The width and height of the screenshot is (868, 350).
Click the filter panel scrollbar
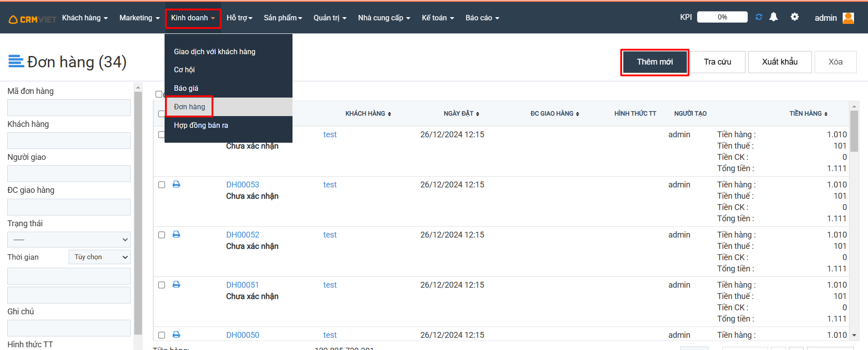(x=138, y=212)
